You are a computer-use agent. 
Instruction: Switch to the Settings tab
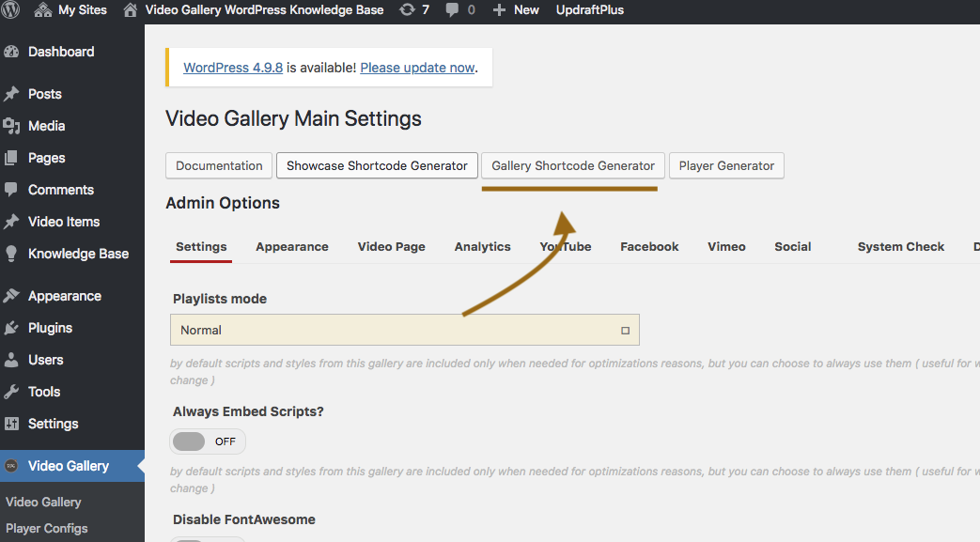[x=201, y=247]
